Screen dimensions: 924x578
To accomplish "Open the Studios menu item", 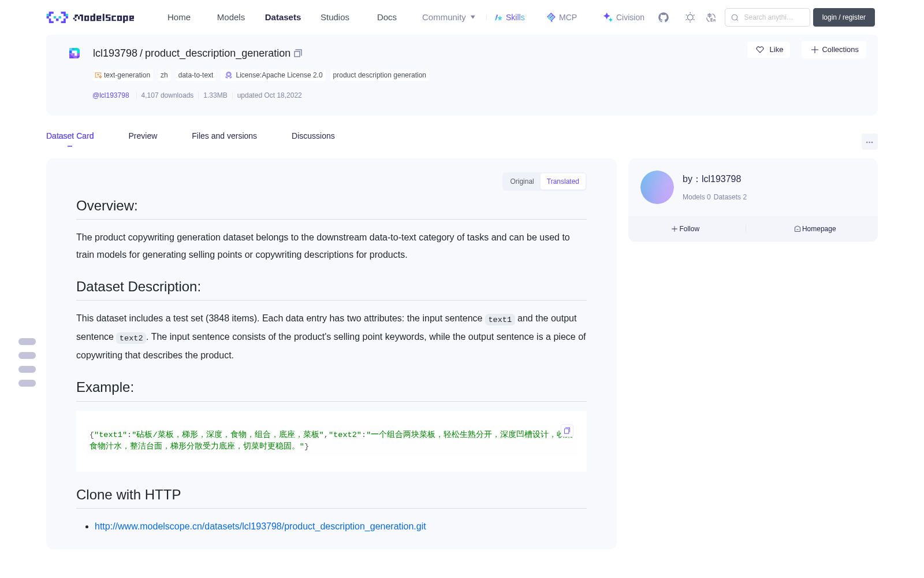I will [x=335, y=17].
